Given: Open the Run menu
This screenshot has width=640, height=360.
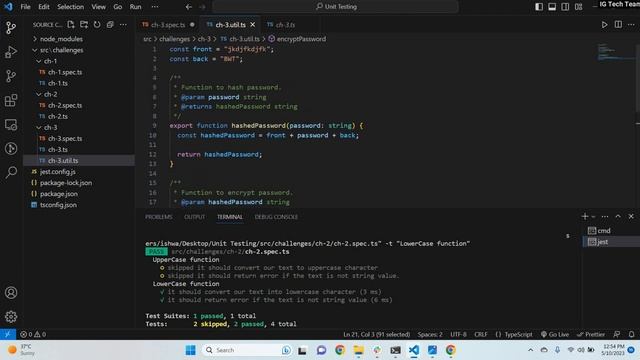Looking at the screenshot, I should coord(135,7).
